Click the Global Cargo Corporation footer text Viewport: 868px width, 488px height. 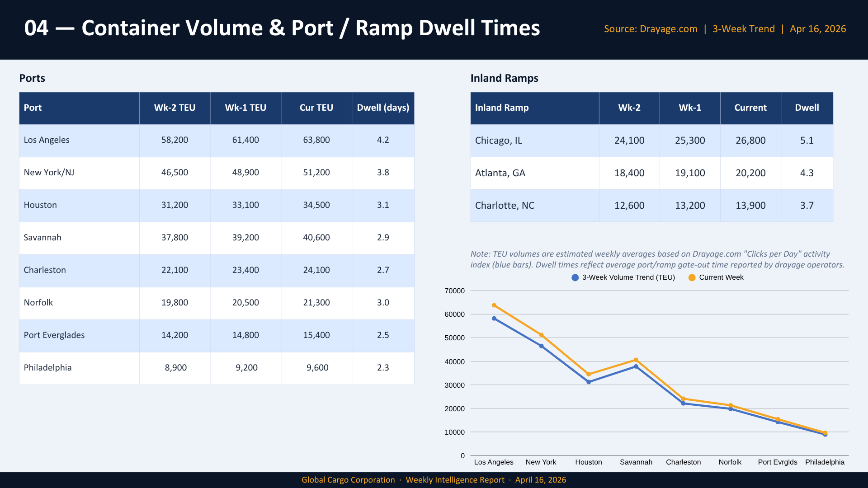348,480
